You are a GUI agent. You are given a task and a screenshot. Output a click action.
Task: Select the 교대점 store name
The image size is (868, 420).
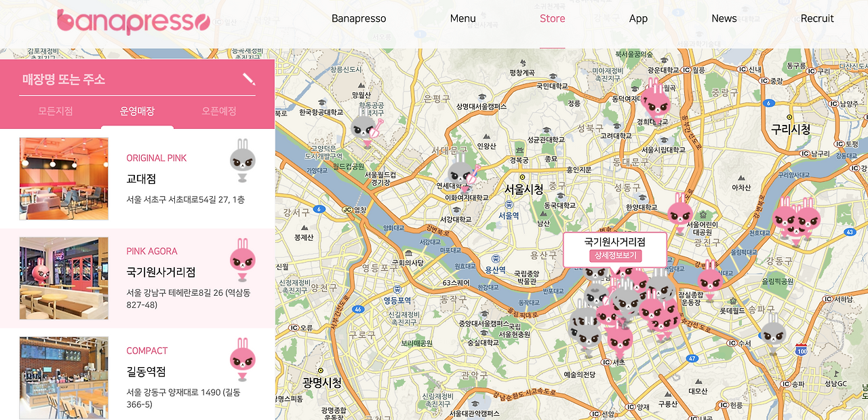tap(141, 179)
